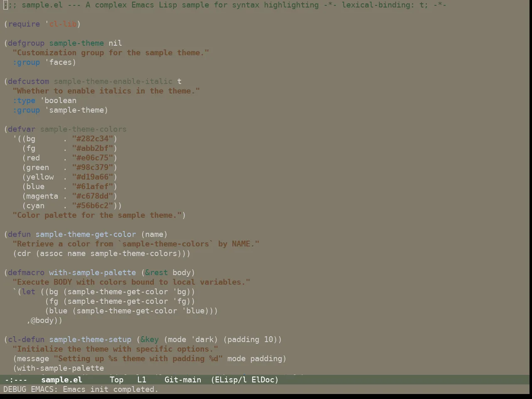This screenshot has height=399, width=532.
Task: Click the '&rest' keyword
Action: tap(157, 273)
